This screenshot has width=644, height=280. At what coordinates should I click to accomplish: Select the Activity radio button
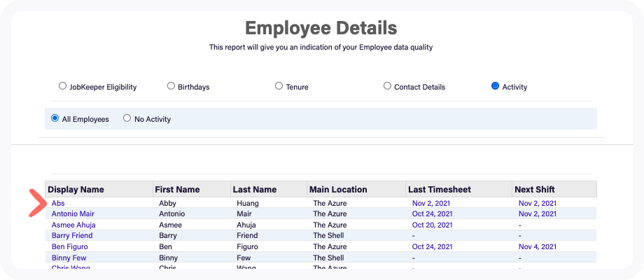(496, 86)
